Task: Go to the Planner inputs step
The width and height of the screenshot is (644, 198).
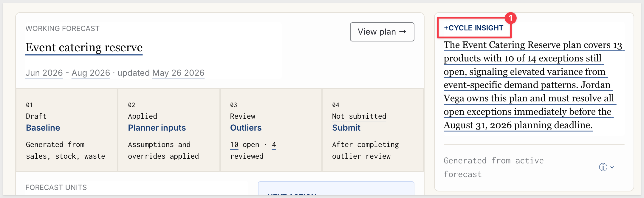Action: tap(157, 128)
